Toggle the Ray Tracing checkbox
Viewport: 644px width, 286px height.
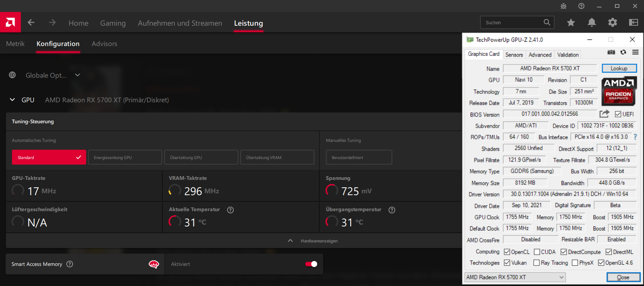point(537,263)
